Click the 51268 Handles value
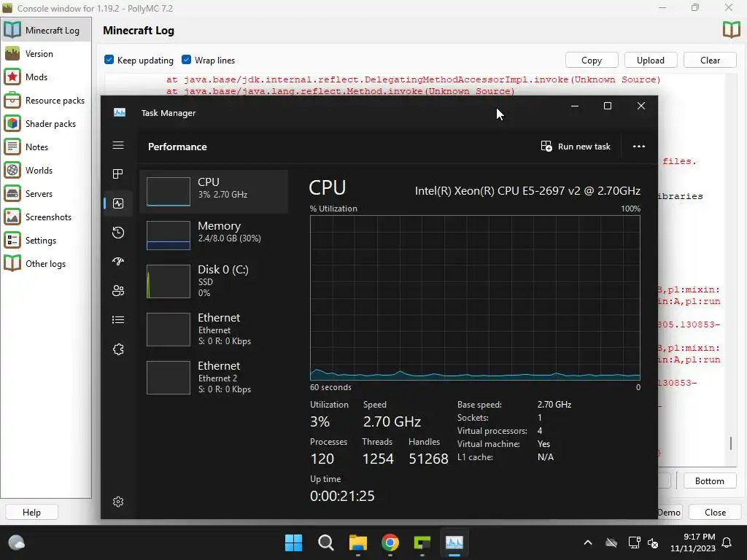 tap(428, 459)
